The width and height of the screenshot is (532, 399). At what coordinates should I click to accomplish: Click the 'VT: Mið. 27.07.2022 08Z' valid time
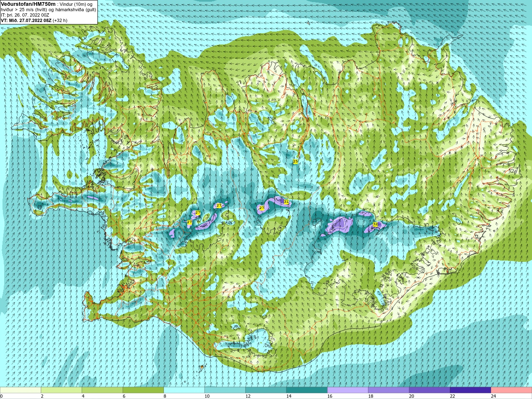[26, 20]
